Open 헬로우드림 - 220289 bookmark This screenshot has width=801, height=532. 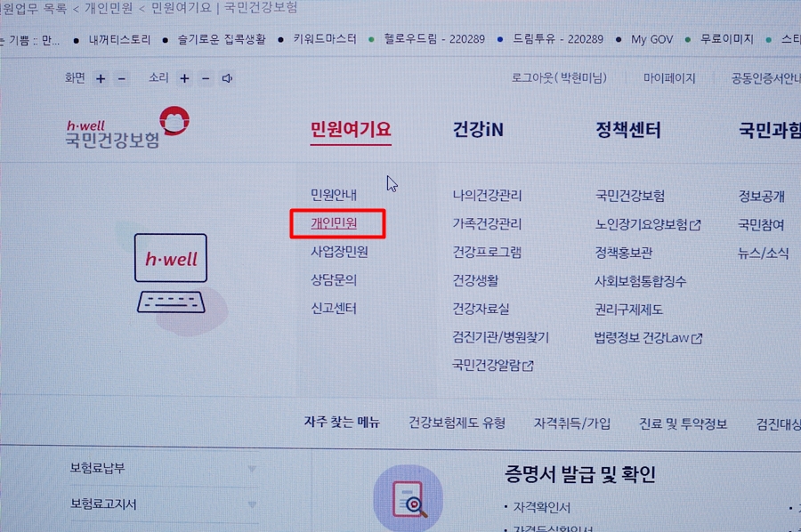[434, 39]
